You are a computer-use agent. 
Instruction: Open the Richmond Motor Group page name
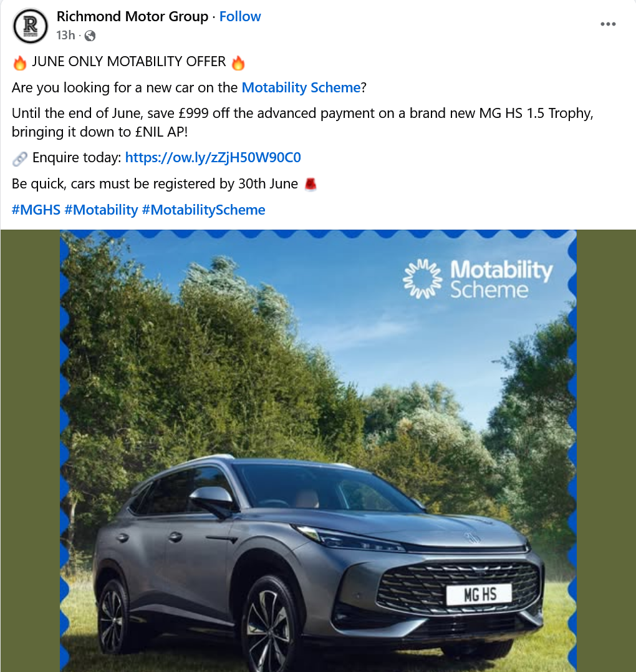click(132, 16)
